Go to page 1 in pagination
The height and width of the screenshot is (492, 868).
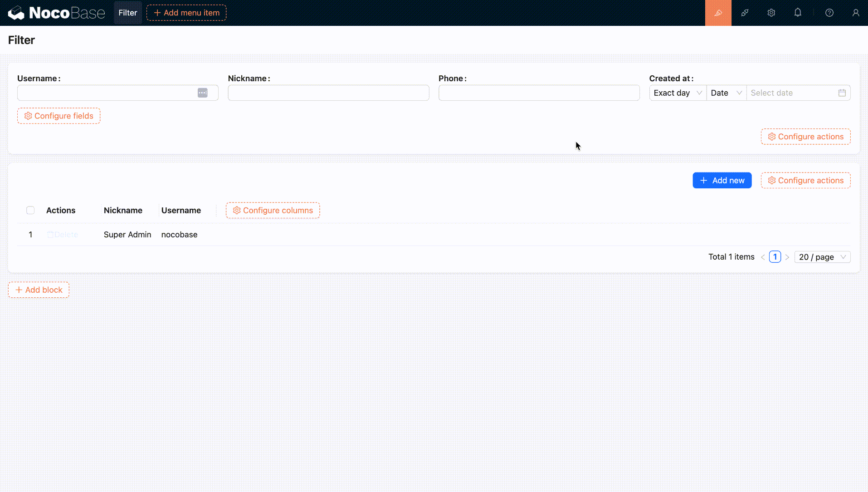775,256
